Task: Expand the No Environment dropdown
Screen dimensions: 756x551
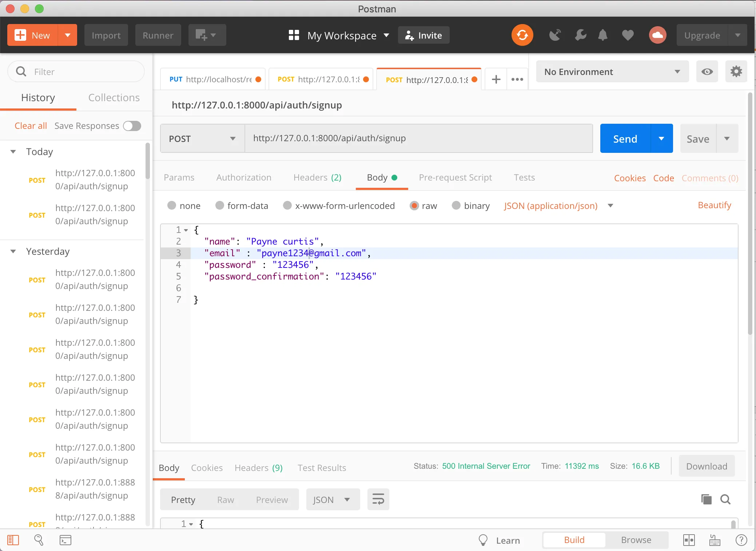Action: [612, 72]
